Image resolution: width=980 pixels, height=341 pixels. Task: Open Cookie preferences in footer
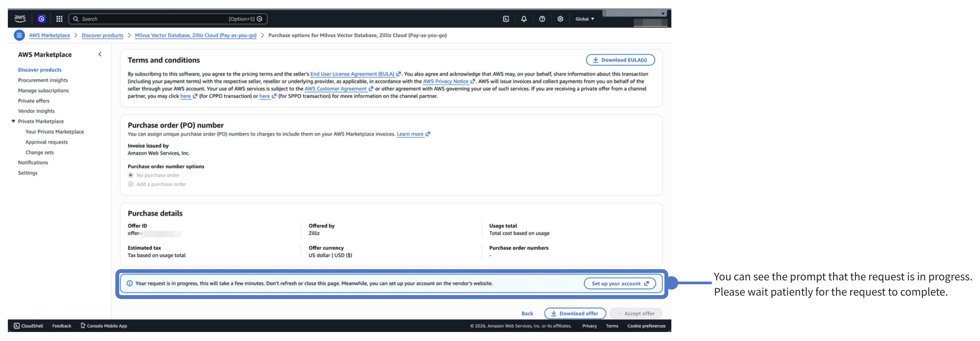646,326
